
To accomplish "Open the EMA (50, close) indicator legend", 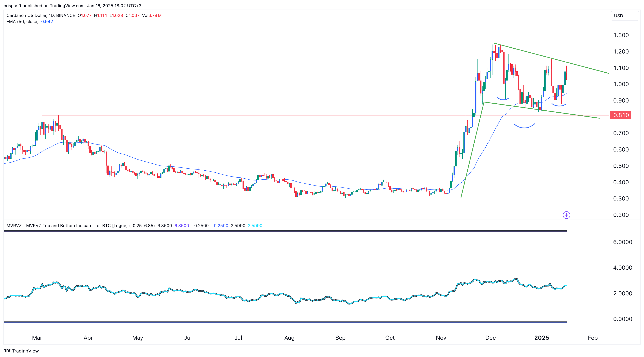I will coord(23,22).
